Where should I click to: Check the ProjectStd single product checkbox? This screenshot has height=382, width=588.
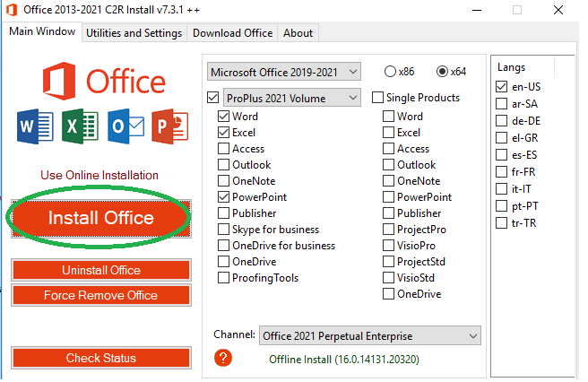point(388,262)
